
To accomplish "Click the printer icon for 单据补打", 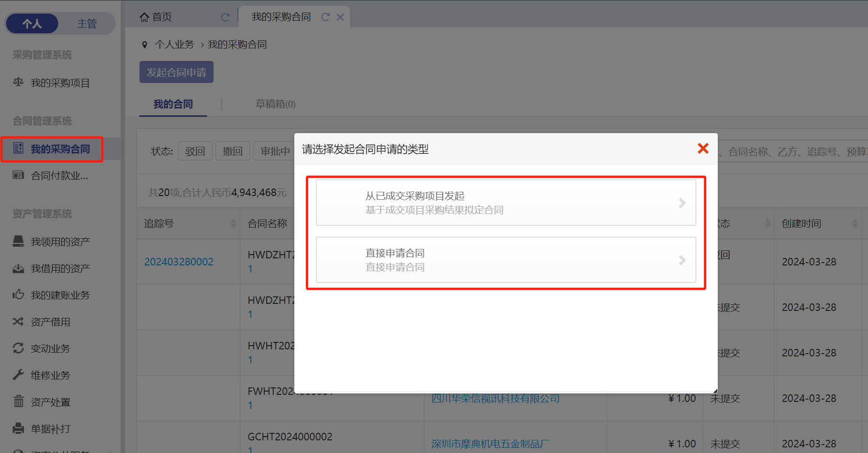I will point(18,429).
